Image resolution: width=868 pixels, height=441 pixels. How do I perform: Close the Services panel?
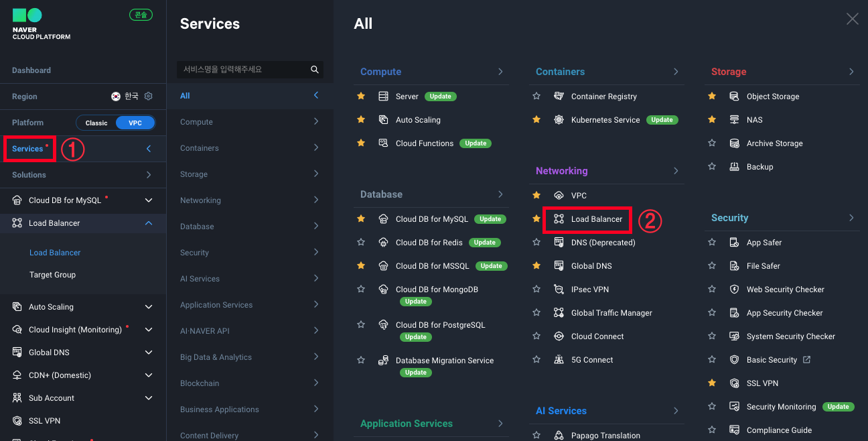(x=852, y=19)
